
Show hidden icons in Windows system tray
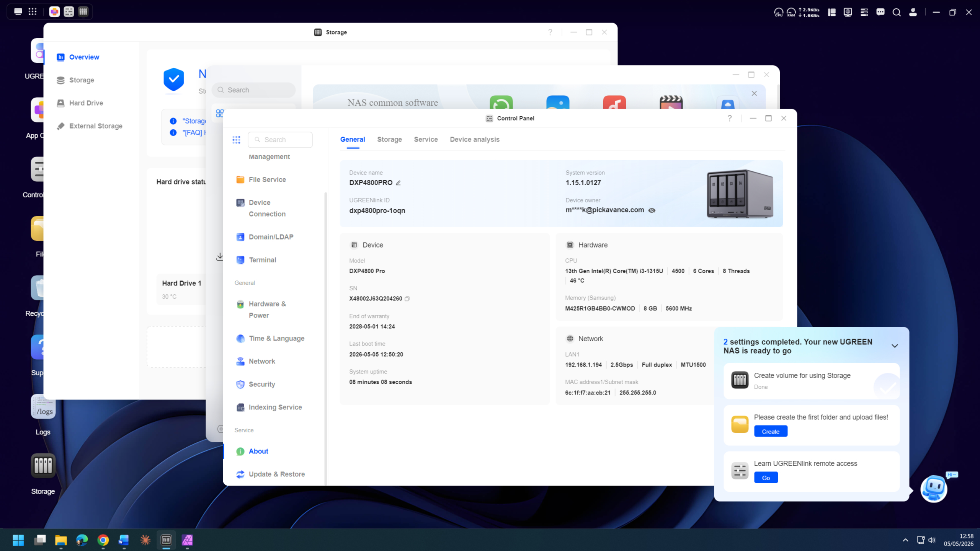tap(905, 540)
